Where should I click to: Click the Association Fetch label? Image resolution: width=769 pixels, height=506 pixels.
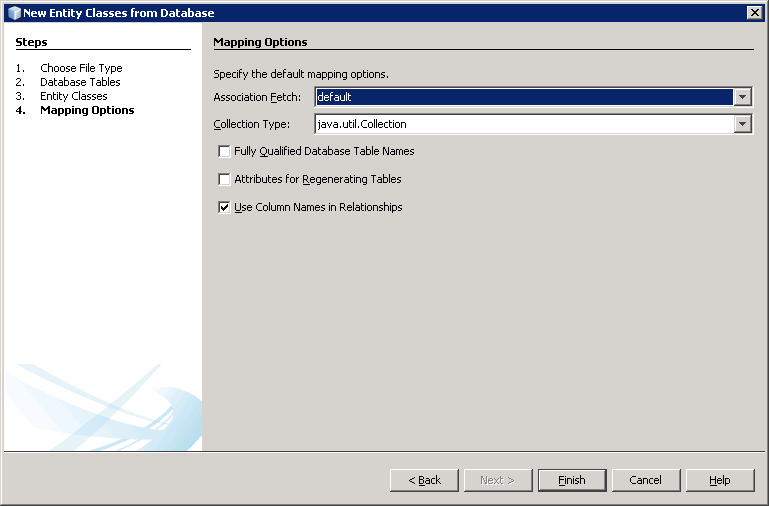click(x=257, y=97)
